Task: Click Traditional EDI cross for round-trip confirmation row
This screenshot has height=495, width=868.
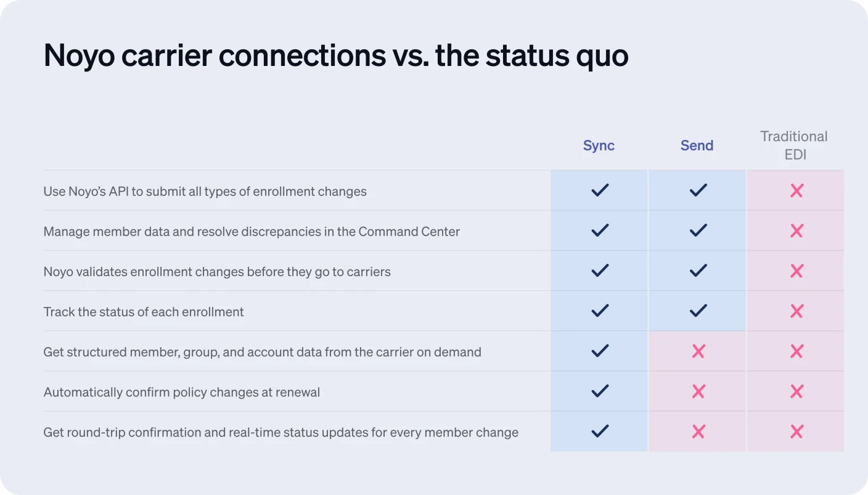Action: point(796,432)
